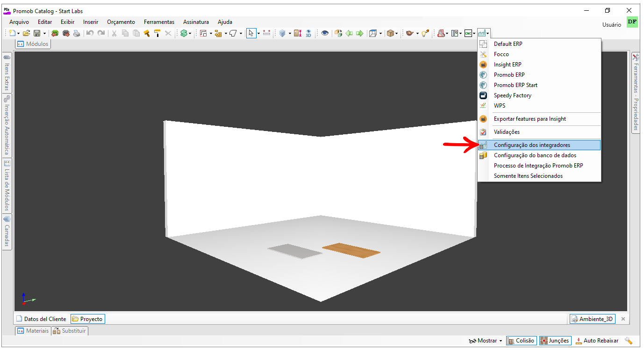Click the green printer icon
Viewport: 644px width, 350px height.
click(55, 33)
